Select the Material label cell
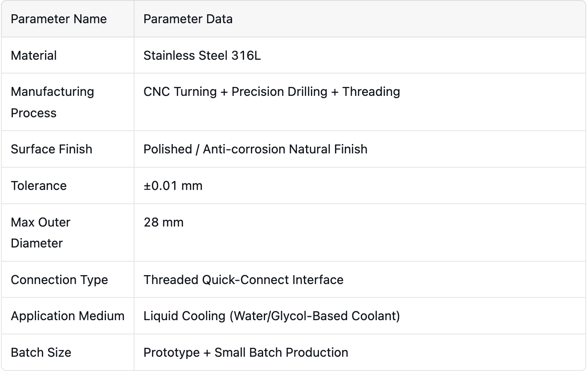 (x=68, y=55)
